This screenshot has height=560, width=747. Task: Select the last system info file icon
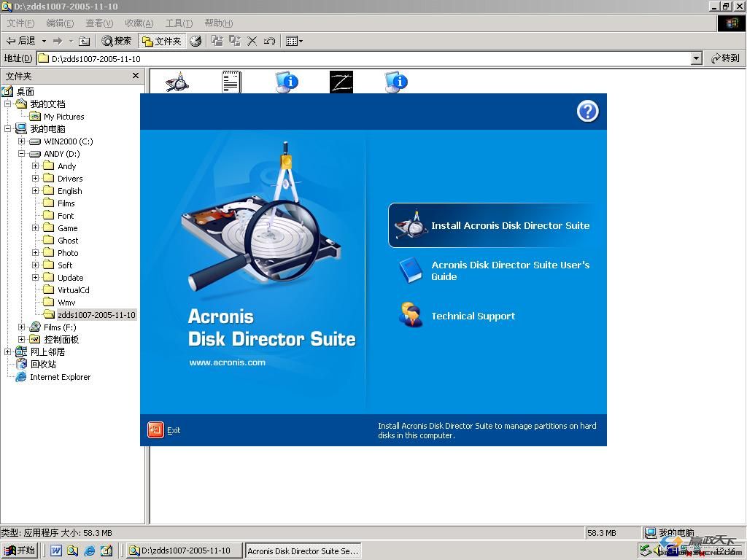pos(396,82)
